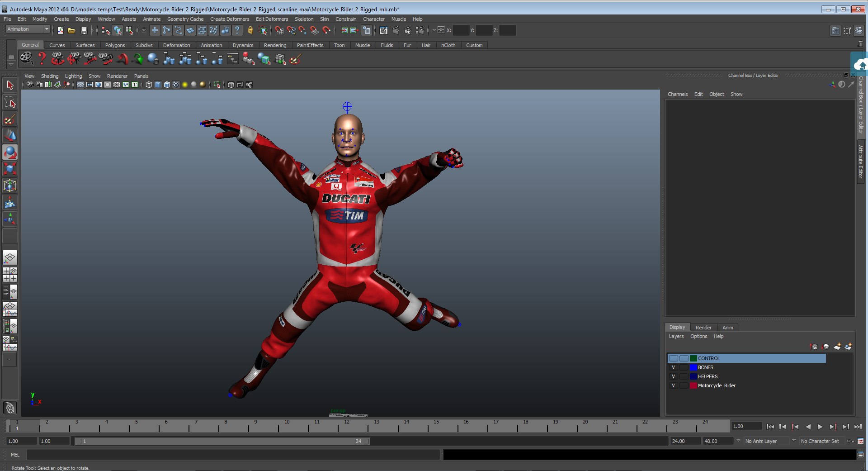Toggle textured display in viewport
This screenshot has width=868, height=471.
pos(176,85)
